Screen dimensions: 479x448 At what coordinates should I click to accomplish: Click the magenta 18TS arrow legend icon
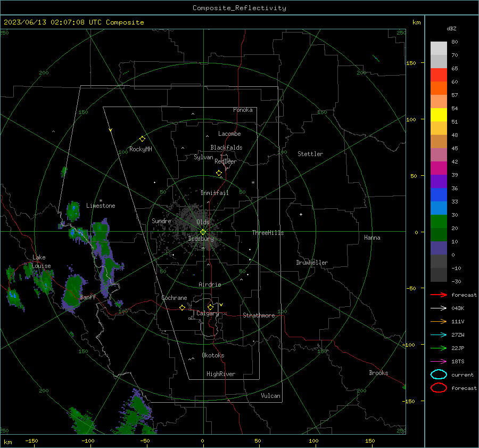click(439, 361)
